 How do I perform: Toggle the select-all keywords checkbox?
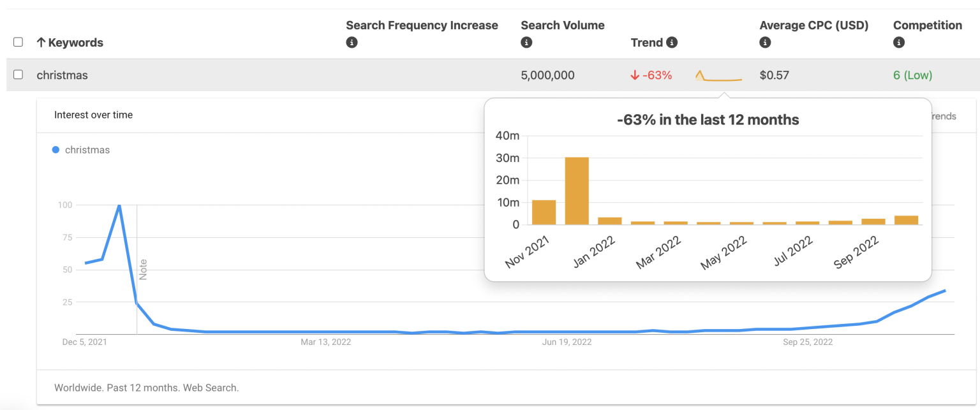[18, 42]
